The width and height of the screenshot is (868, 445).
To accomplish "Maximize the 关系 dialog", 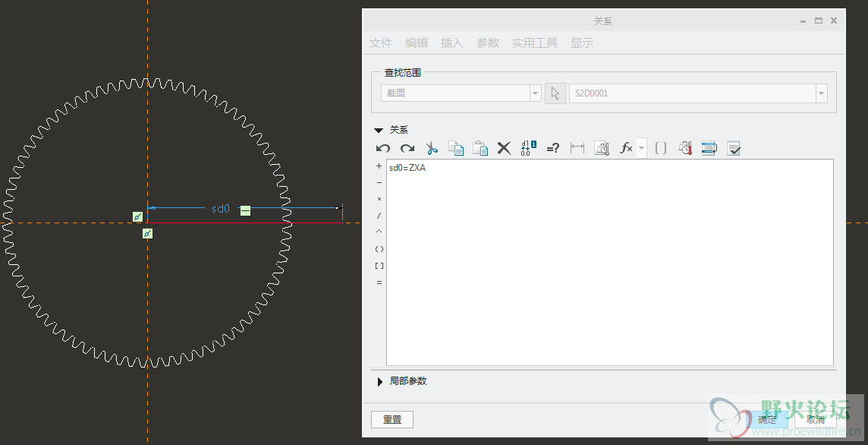I will 818,21.
